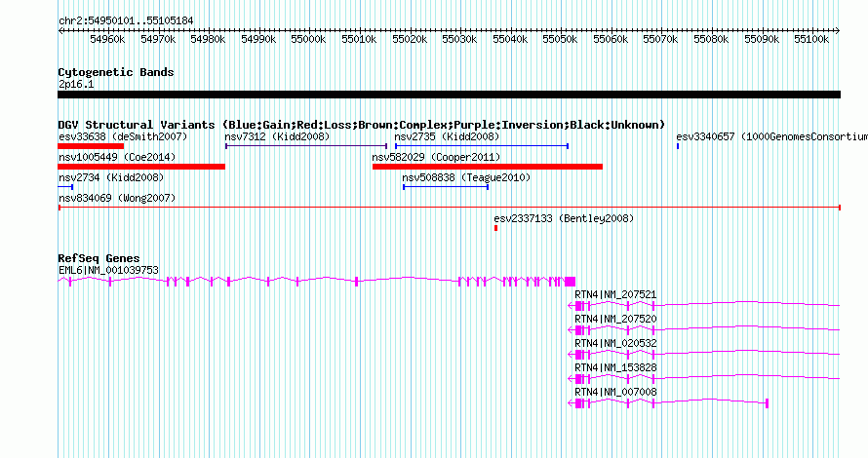Click the esv2337133 (Bentley2008) label

[564, 218]
